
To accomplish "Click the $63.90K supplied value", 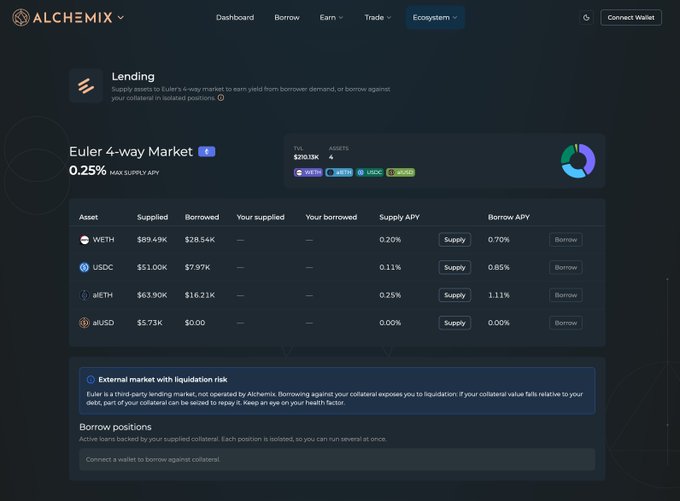I will tap(152, 295).
